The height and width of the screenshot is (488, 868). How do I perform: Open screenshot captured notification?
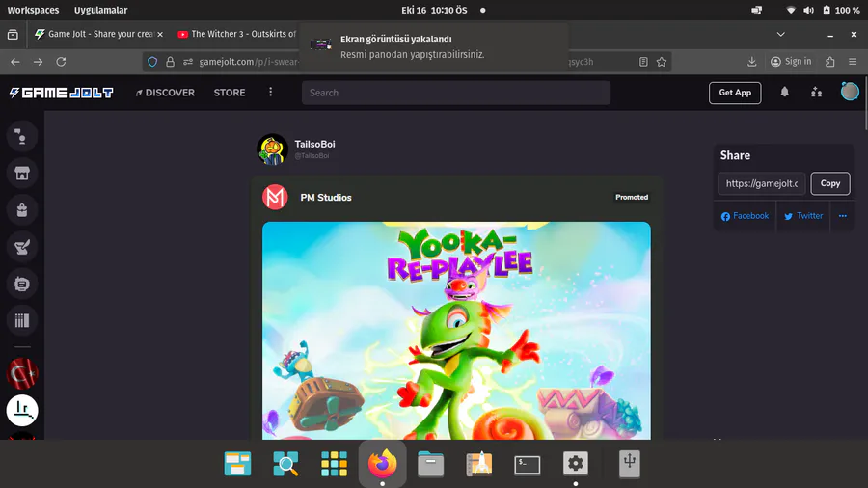434,46
